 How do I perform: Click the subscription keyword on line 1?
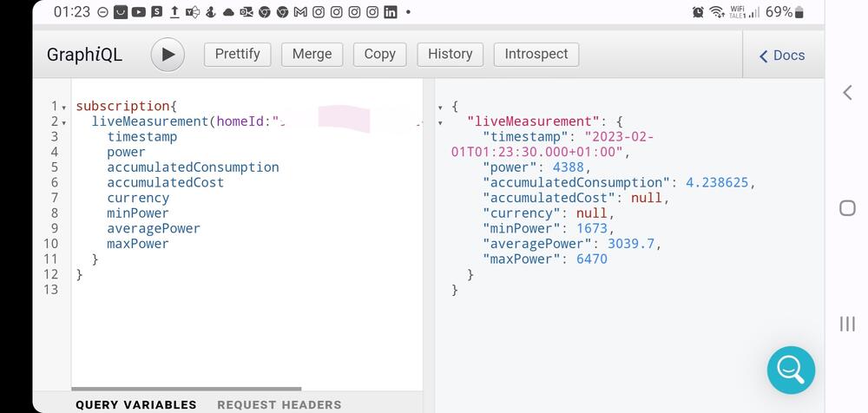coord(122,107)
